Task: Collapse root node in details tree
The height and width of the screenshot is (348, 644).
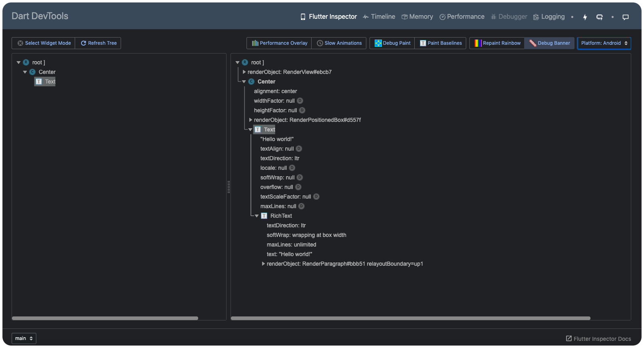Action: (x=237, y=62)
